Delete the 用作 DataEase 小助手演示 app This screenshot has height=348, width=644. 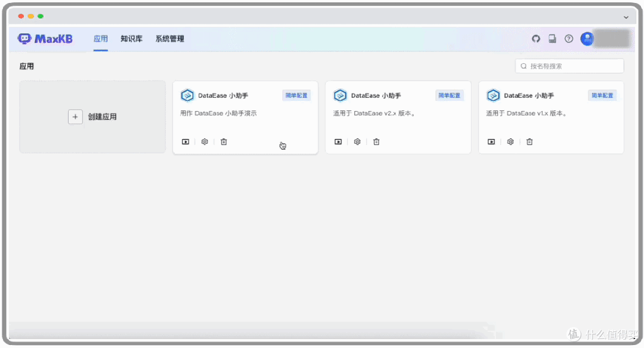[x=224, y=141]
